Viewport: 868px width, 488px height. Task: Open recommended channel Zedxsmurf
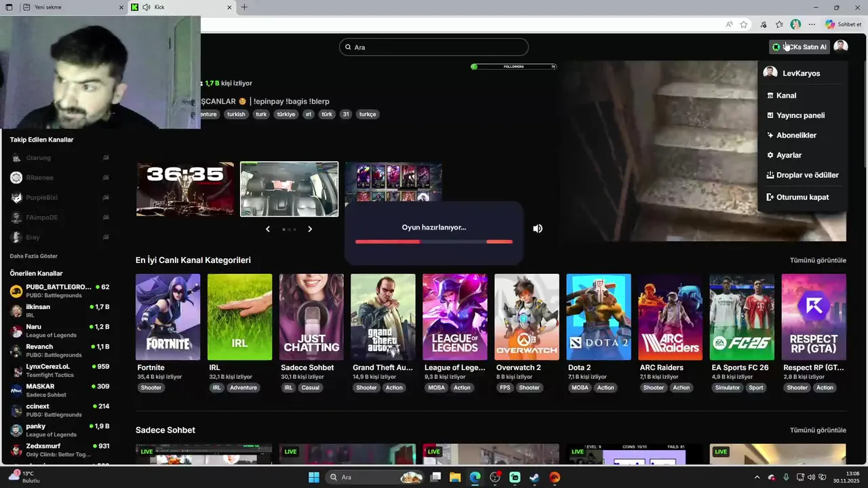pos(60,450)
